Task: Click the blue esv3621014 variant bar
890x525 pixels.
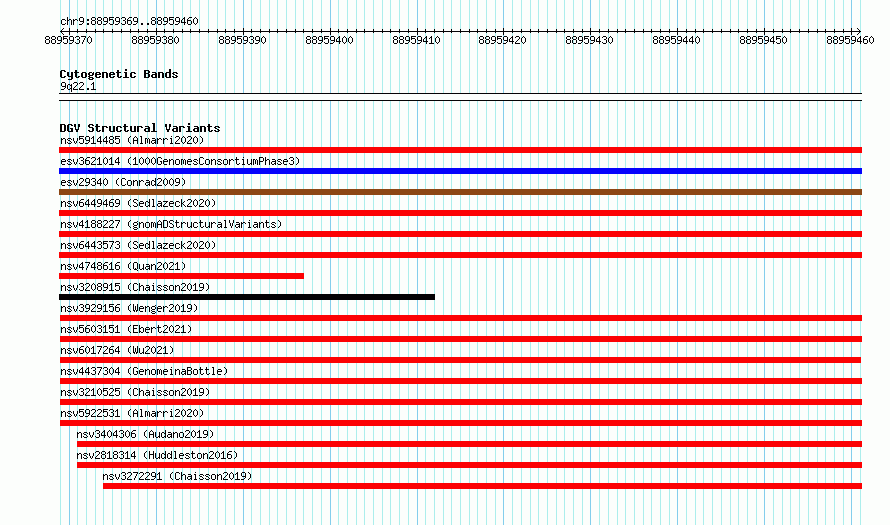Action: click(x=460, y=171)
